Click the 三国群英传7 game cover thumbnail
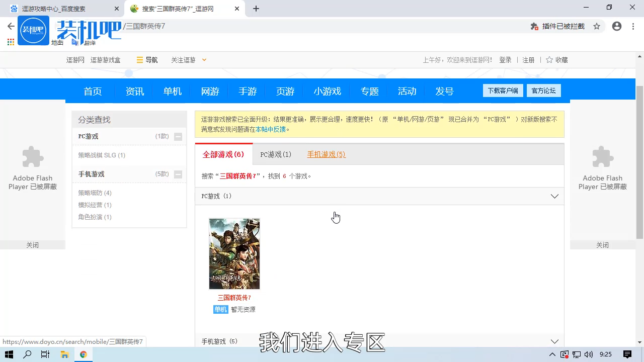Image resolution: width=644 pixels, height=362 pixels. [x=234, y=253]
